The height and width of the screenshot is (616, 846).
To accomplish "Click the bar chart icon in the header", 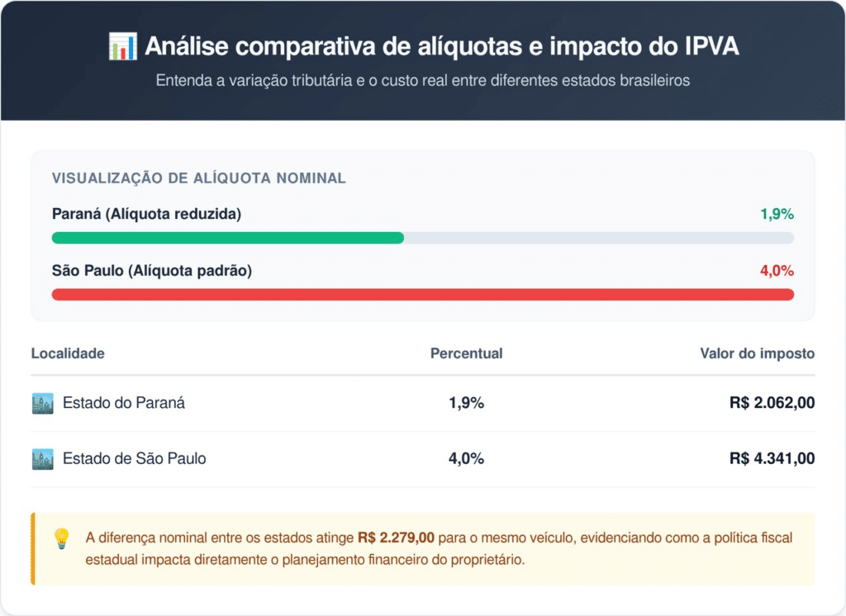I will (x=122, y=47).
